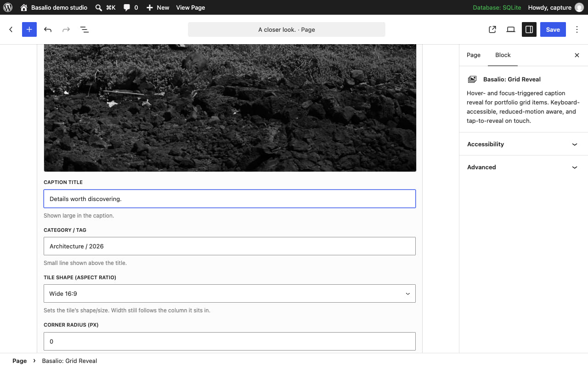588x368 pixels.
Task: Open the device preview laptop icon
Action: tap(511, 29)
